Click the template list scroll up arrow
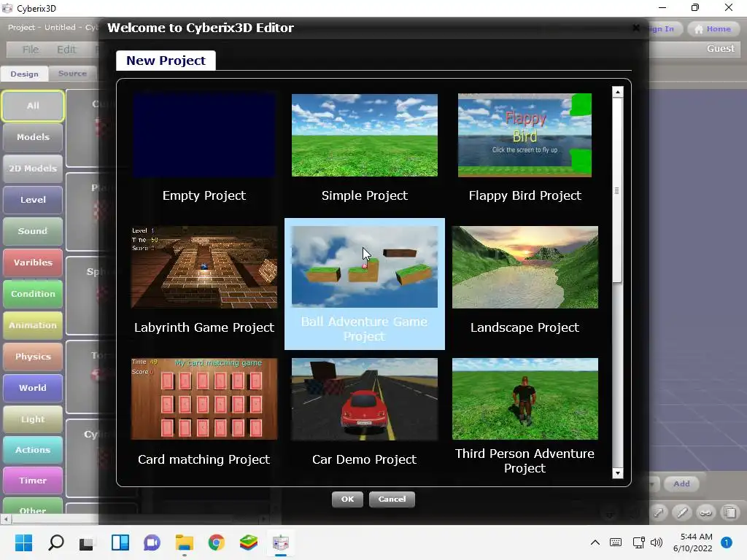 (617, 92)
